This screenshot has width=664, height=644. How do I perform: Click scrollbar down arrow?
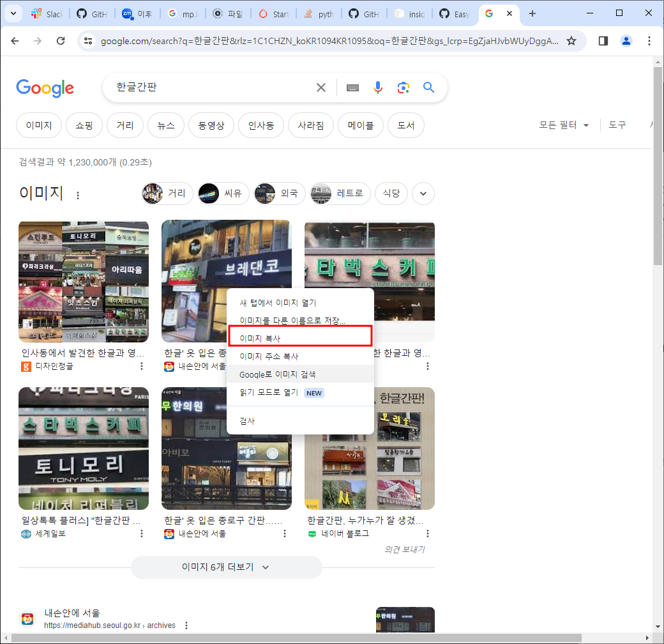click(657, 626)
